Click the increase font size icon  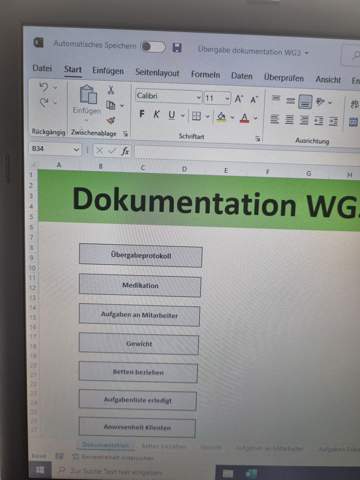coord(239,99)
